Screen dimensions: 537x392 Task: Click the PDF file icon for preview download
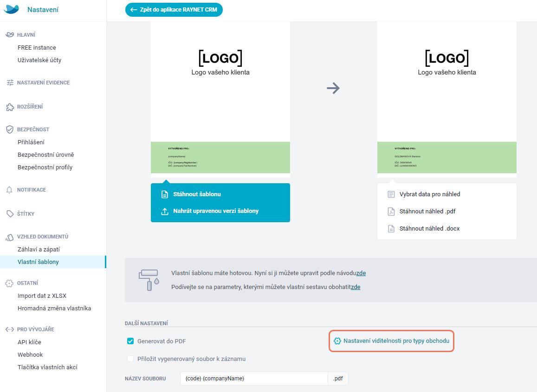pos(391,211)
